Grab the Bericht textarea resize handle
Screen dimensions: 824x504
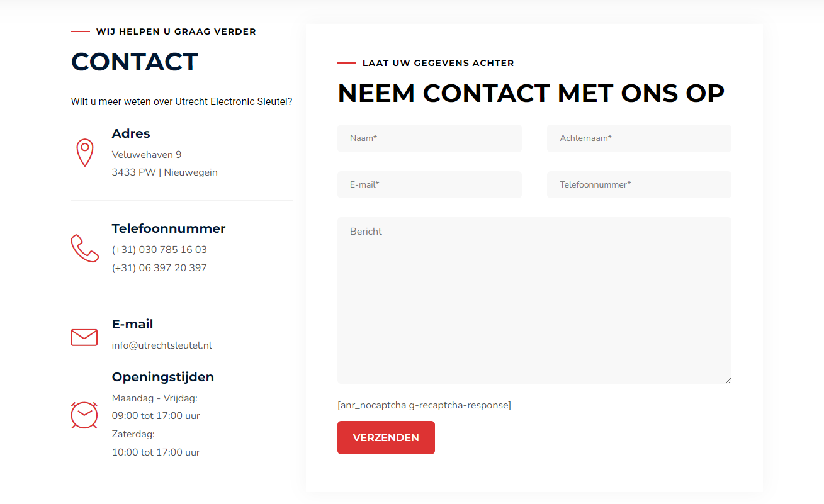pos(728,380)
